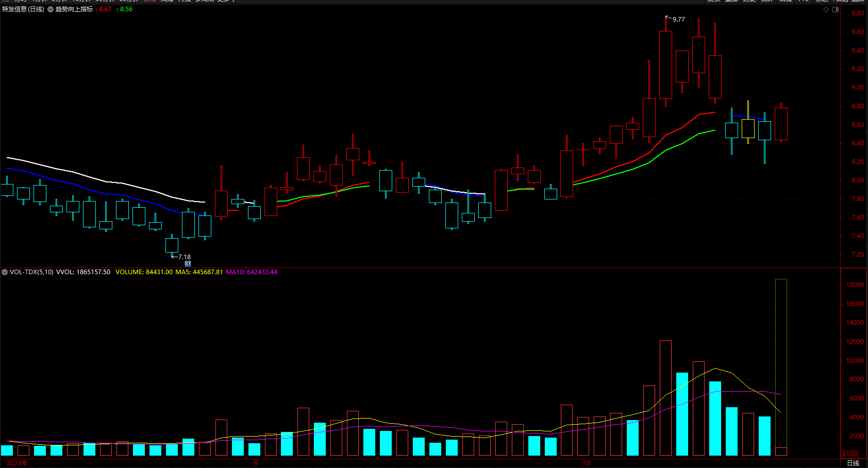Click the VVOL: 1865157.50 reading
The width and height of the screenshot is (868, 468).
(x=83, y=272)
